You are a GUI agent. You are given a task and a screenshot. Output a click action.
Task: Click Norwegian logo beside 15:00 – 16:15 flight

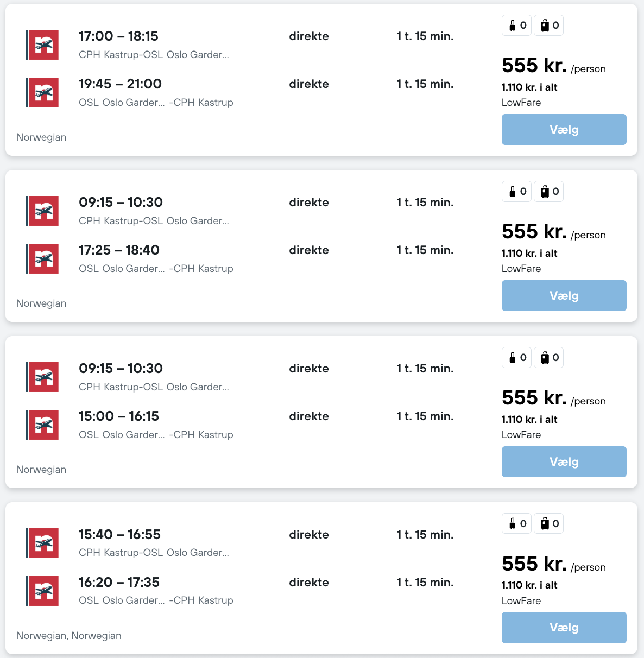[x=43, y=425]
